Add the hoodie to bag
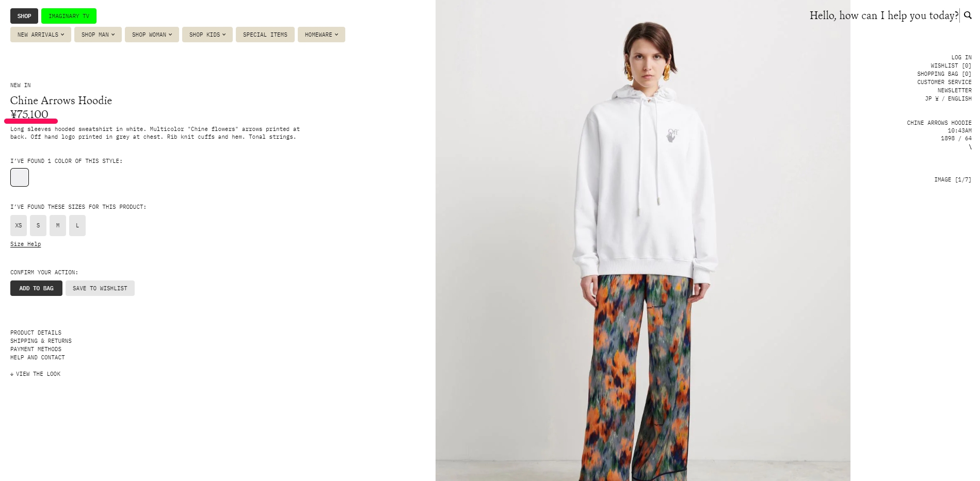The image size is (980, 481). 36,288
